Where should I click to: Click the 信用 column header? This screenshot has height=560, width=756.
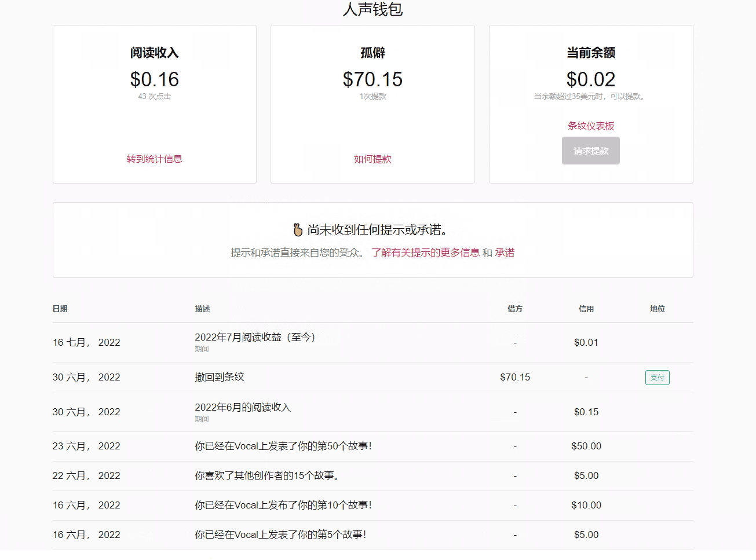(x=586, y=309)
